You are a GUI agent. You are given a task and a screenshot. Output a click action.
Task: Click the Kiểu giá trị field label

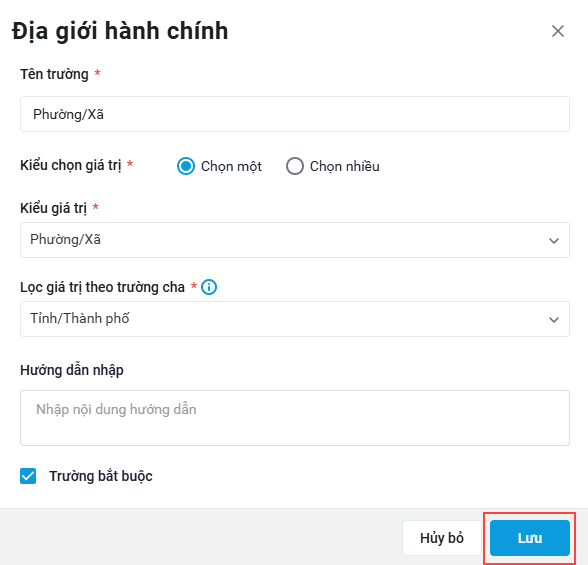point(53,208)
